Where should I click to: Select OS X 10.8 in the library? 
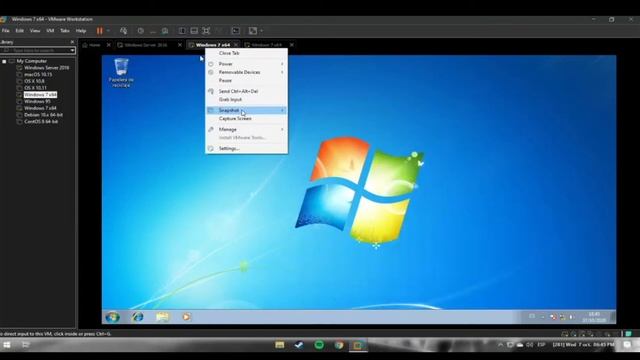point(34,81)
